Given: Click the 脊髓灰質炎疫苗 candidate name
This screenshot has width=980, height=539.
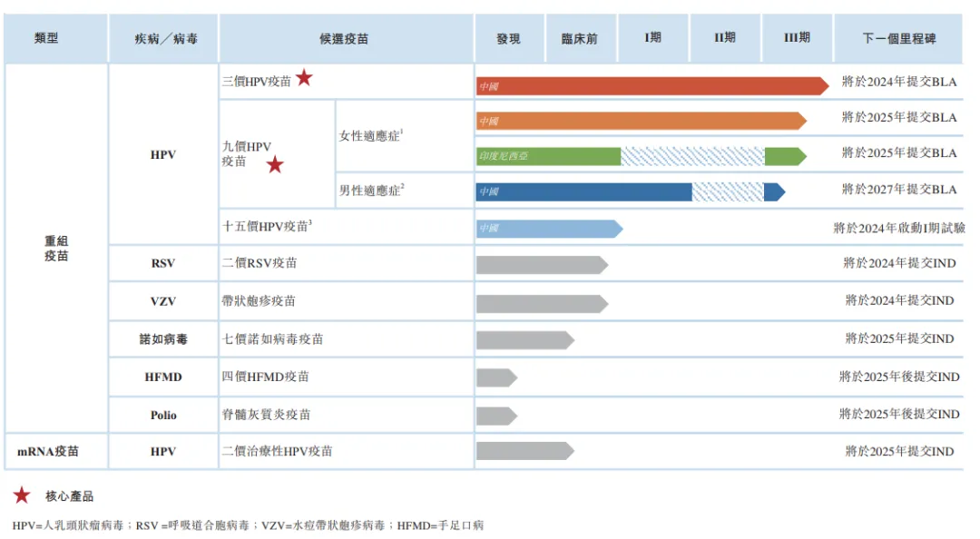Looking at the screenshot, I should pos(266,414).
